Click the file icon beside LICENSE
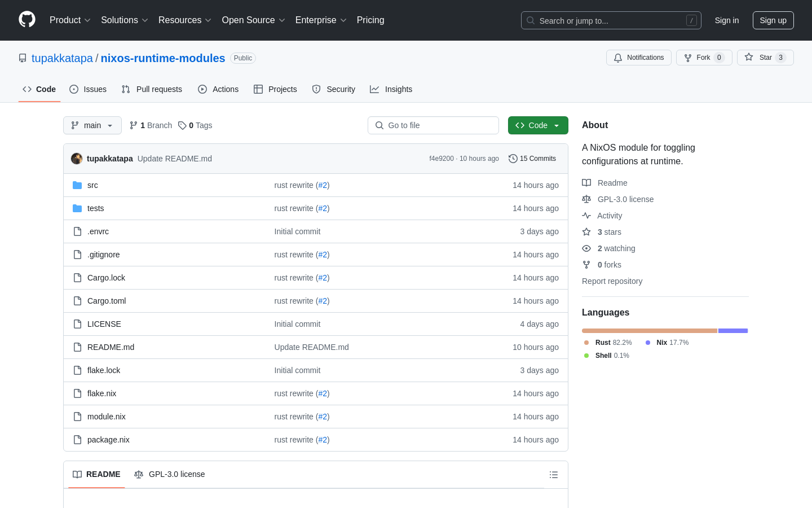 click(77, 324)
